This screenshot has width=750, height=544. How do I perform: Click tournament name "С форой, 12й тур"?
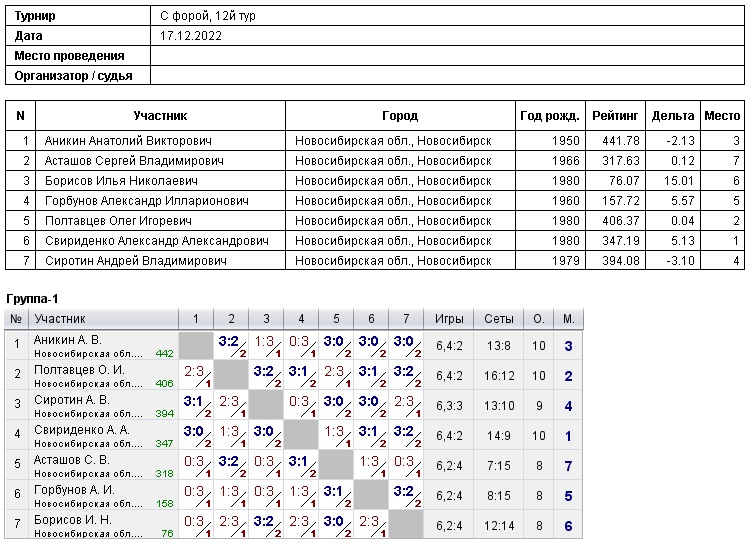point(205,16)
